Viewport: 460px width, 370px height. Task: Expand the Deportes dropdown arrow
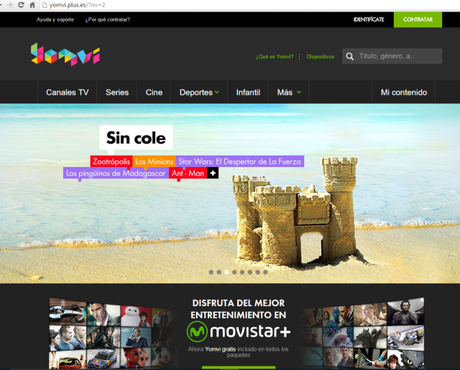217,92
